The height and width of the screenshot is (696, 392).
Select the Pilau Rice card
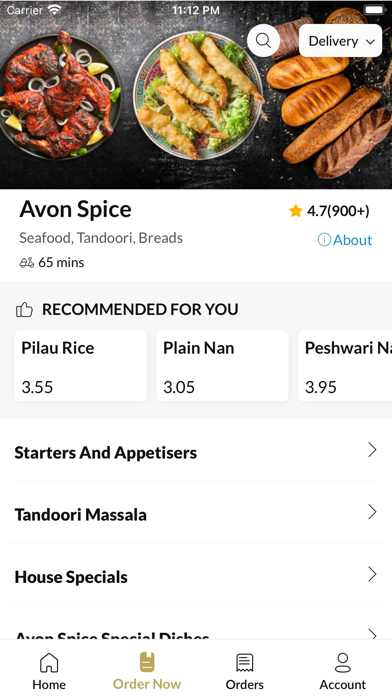[x=81, y=366]
